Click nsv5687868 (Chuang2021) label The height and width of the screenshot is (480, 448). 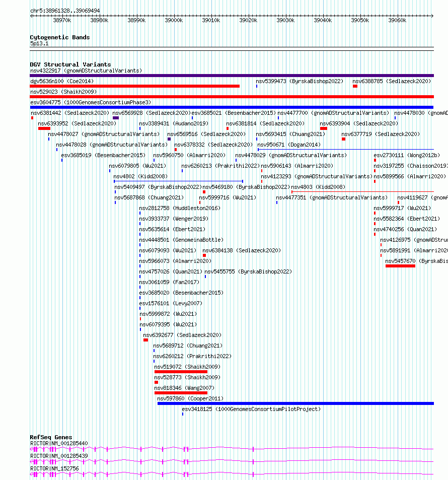tap(149, 198)
